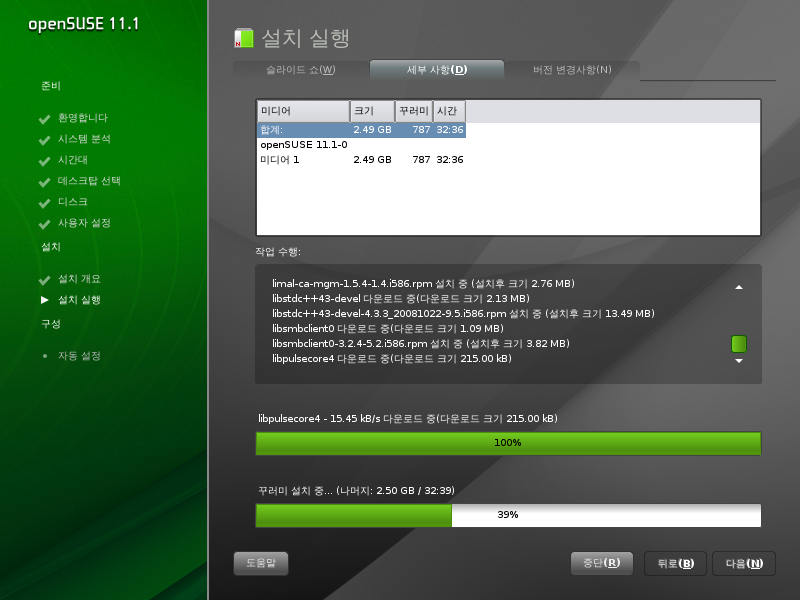Click the limal-ca-mgm-1.5.4 log line
The image size is (800, 600).
click(x=423, y=284)
